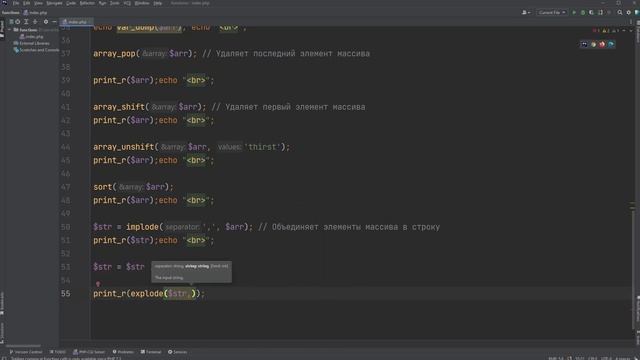Select the index.php editor tab
Image resolution: width=640 pixels, height=360 pixels.
coord(76,22)
